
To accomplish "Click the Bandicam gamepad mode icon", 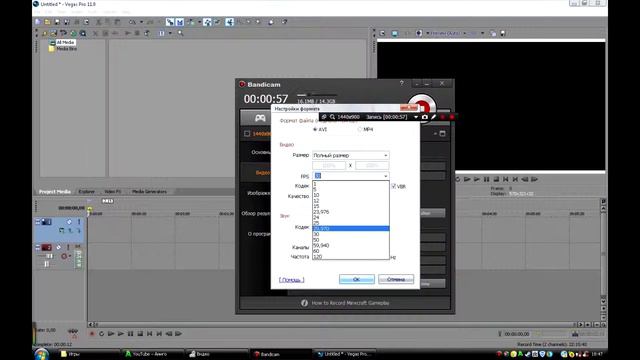I will pos(260,118).
